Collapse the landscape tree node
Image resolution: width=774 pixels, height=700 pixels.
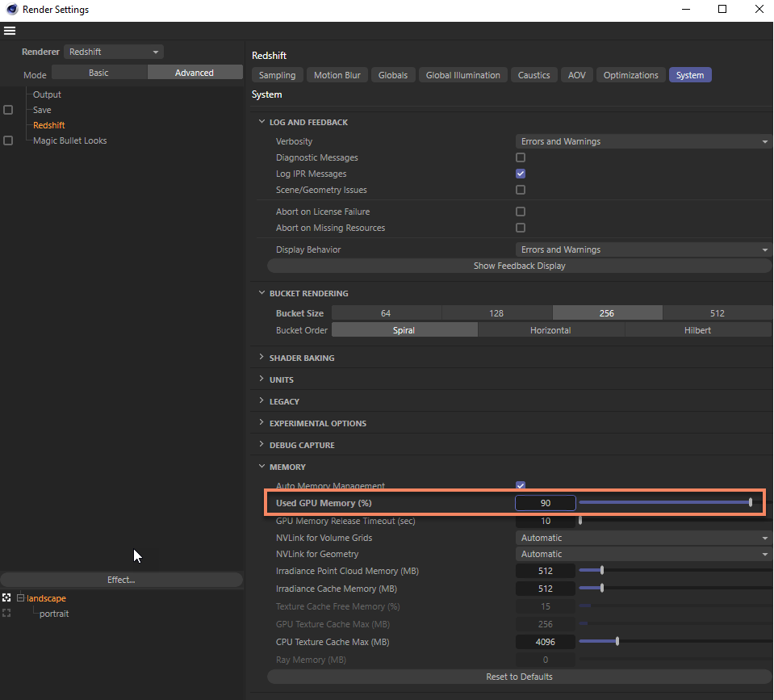click(x=20, y=598)
